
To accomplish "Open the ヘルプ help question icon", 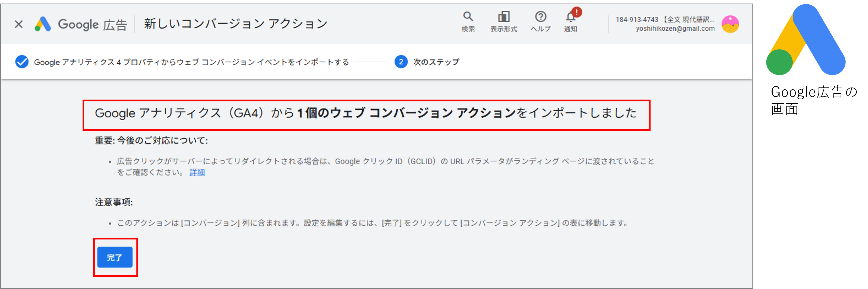I will [x=541, y=16].
